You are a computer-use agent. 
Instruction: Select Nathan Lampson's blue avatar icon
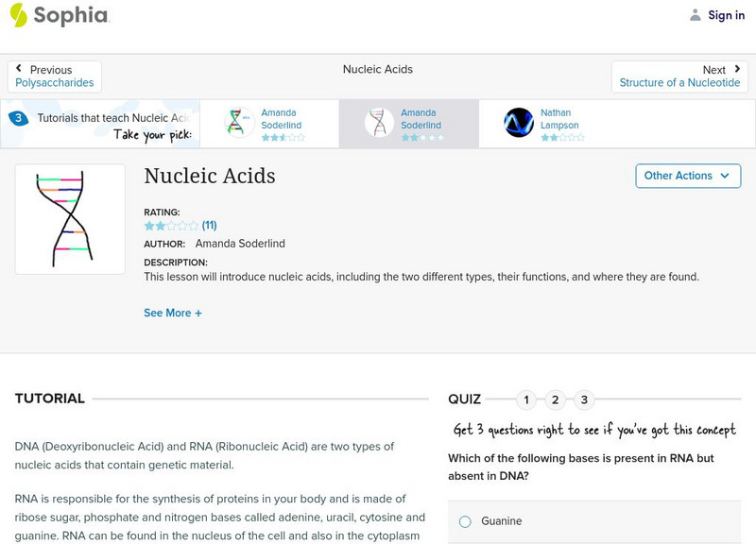[x=519, y=123]
